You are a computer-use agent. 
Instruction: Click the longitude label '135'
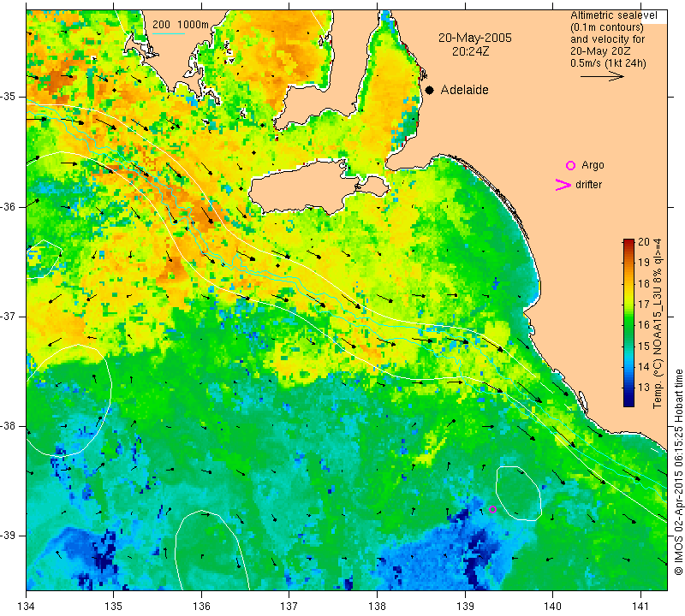click(114, 607)
